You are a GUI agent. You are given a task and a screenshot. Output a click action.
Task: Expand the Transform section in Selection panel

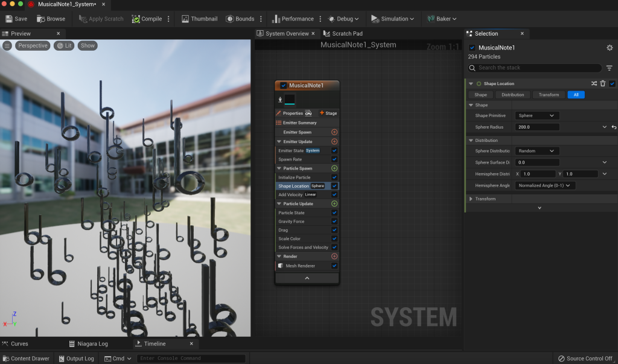click(x=471, y=199)
